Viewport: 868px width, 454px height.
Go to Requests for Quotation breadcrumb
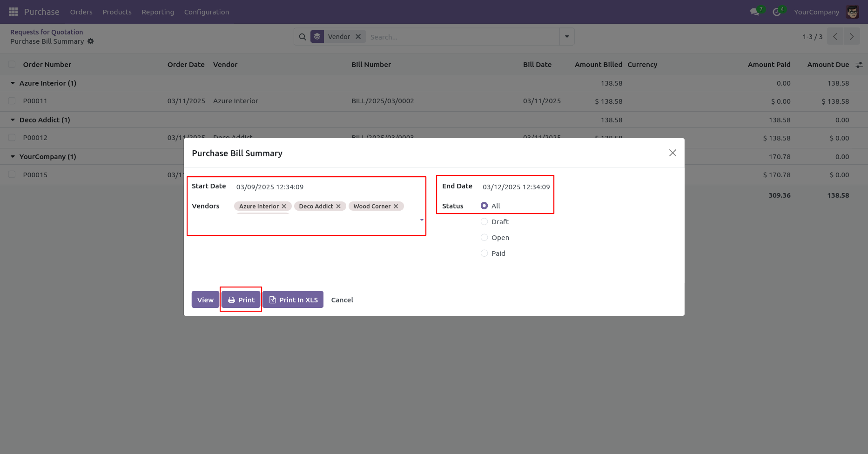tap(47, 32)
